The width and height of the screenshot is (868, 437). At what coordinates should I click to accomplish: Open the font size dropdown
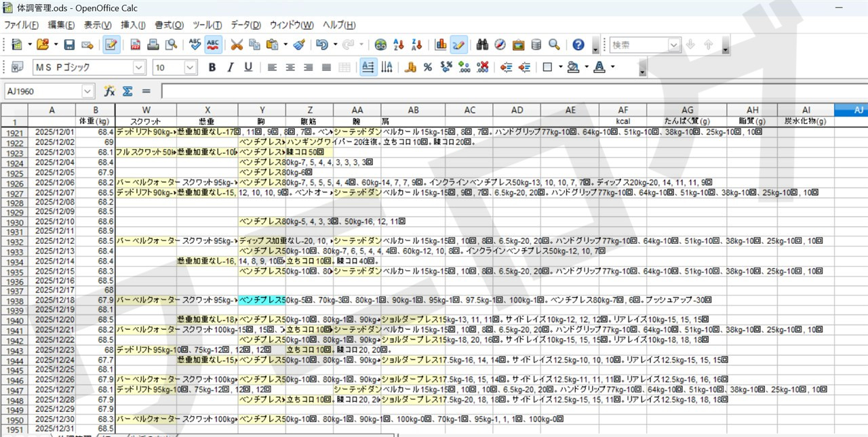point(190,67)
